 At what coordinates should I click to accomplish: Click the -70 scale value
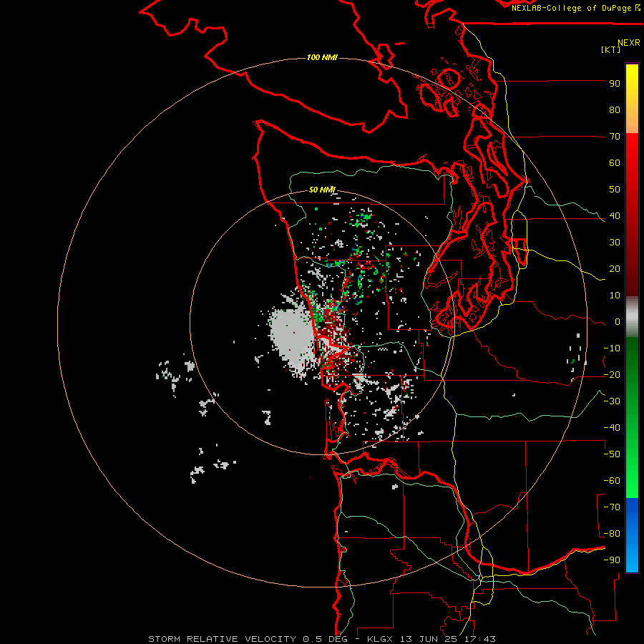pos(612,507)
